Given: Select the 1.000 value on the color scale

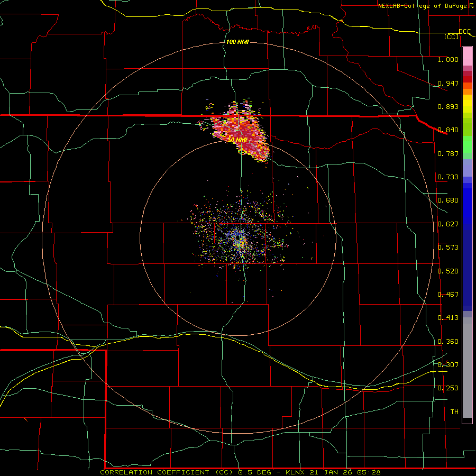Looking at the screenshot, I should 448,59.
